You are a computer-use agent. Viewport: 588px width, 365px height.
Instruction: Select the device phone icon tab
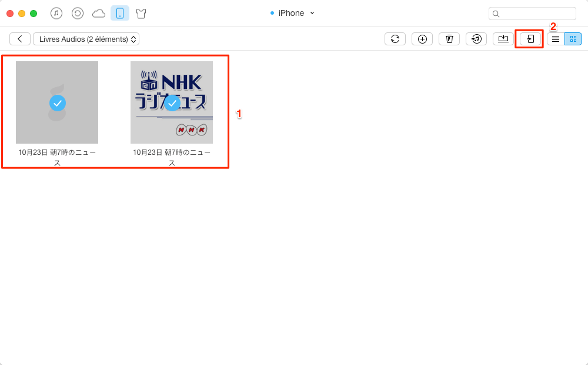[120, 14]
